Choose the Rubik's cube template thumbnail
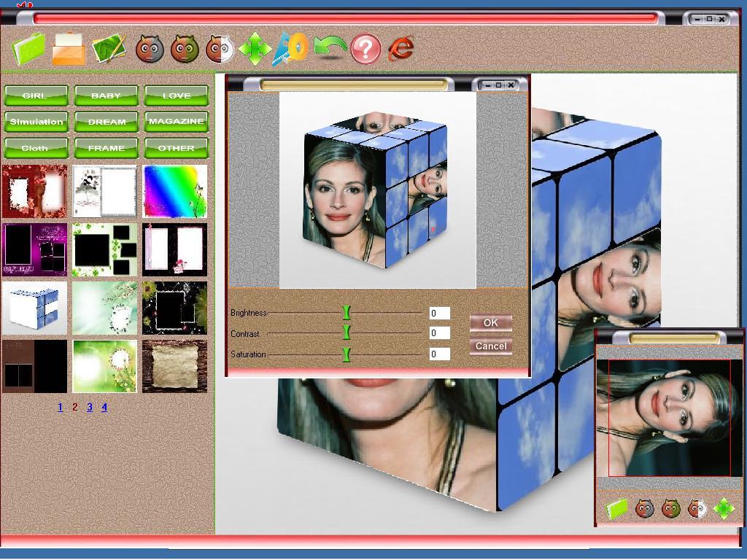Viewport: 747px width, 560px height. coord(34,308)
